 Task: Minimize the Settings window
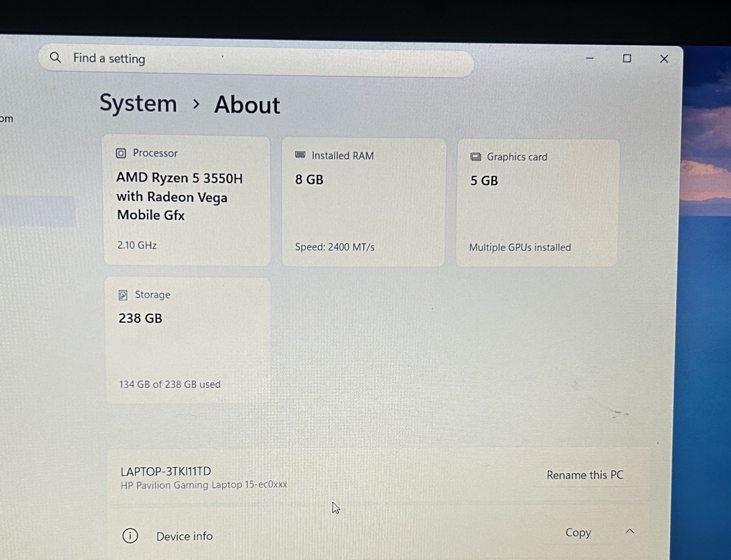[589, 58]
